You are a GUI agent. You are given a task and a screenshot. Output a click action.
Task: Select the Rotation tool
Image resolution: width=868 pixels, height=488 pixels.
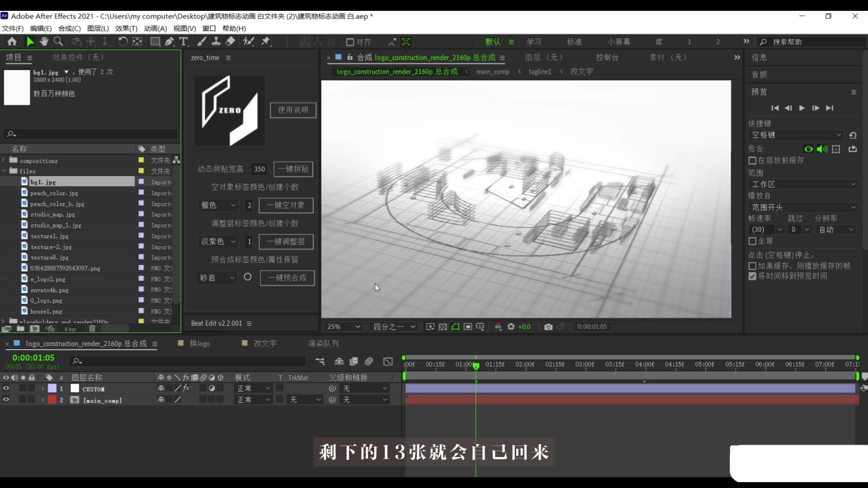coord(123,42)
